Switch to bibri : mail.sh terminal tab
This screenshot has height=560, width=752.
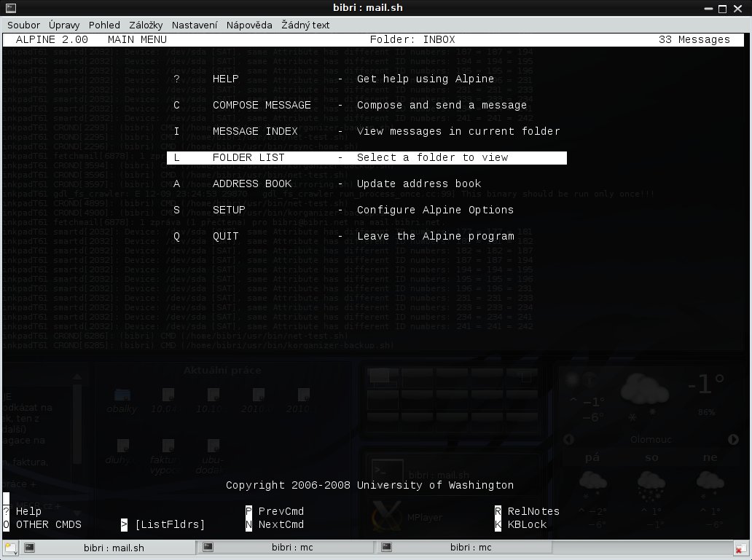click(109, 548)
